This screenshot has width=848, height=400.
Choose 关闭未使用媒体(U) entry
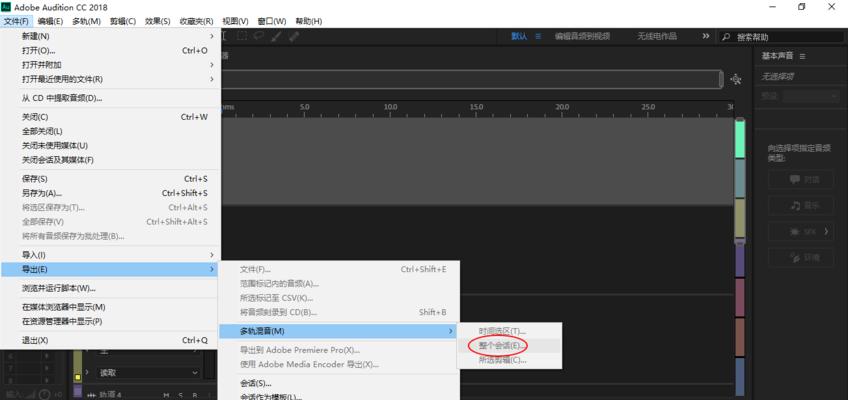109,145
